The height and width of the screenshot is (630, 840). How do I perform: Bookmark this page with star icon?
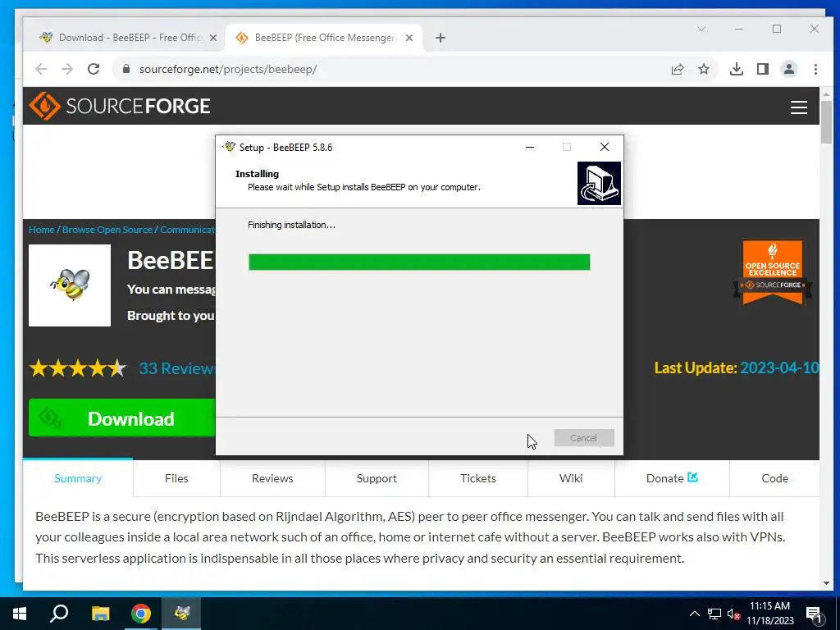[704, 69]
